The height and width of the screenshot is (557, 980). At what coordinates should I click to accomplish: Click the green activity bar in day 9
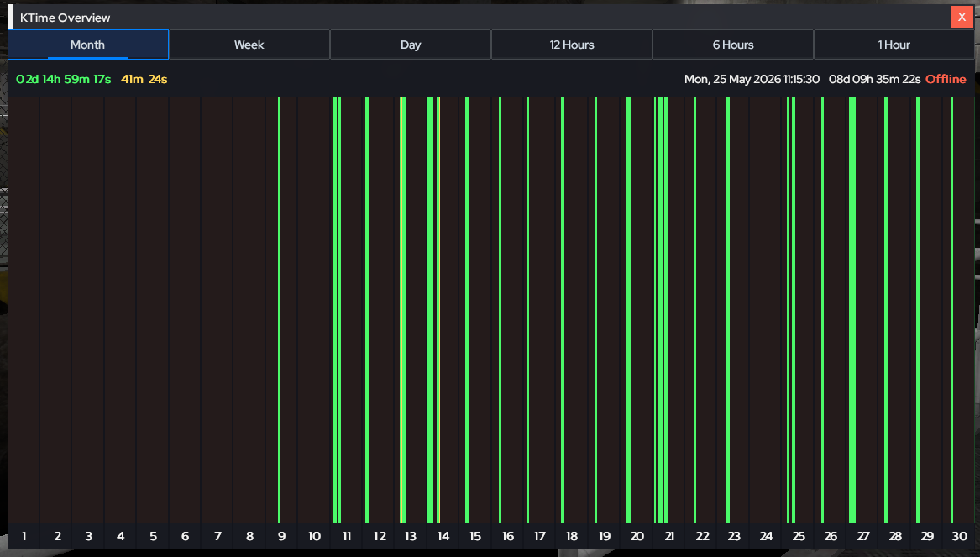280,310
